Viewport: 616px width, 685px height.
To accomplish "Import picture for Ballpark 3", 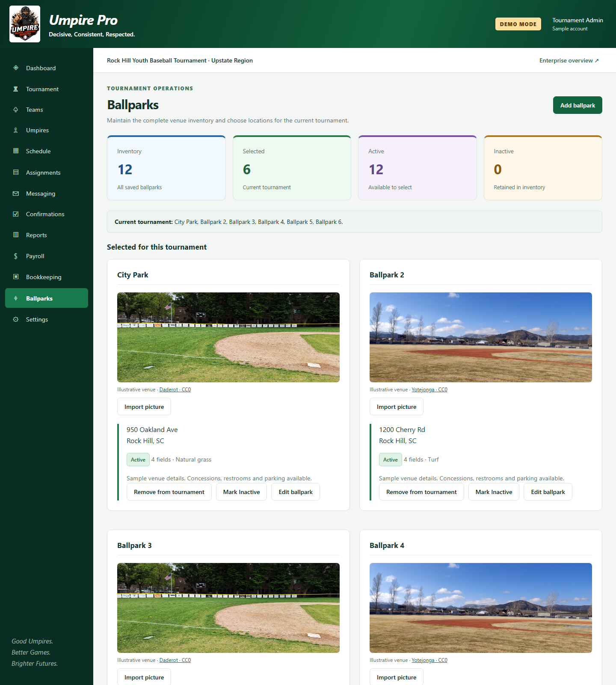I will (144, 677).
